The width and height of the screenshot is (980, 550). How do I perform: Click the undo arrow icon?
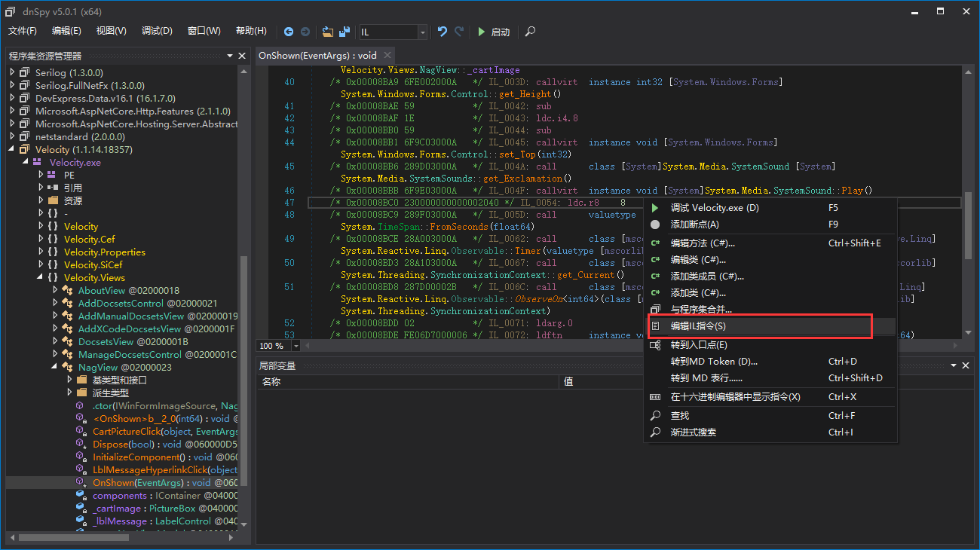pyautogui.click(x=443, y=32)
